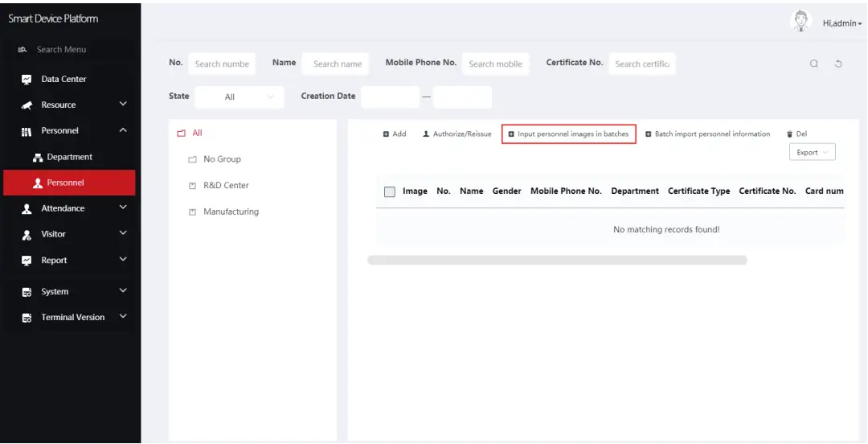The width and height of the screenshot is (868, 444).
Task: Click the magnifier search icon at top right
Action: (813, 64)
